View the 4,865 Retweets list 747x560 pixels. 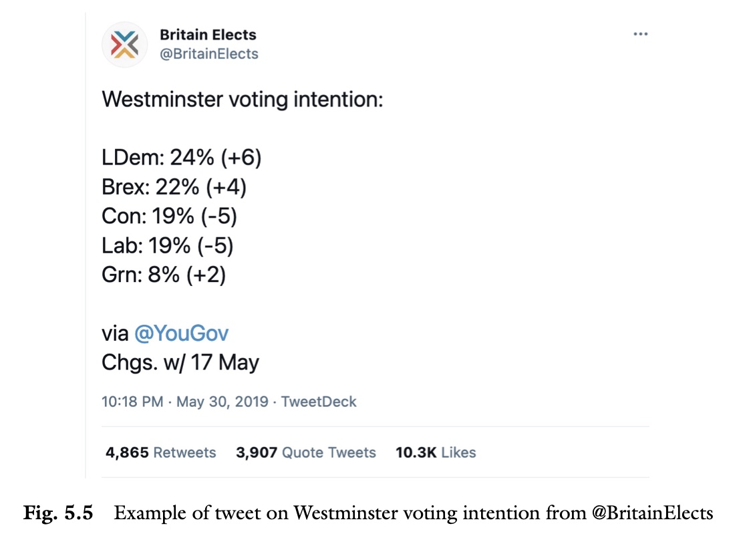(161, 452)
